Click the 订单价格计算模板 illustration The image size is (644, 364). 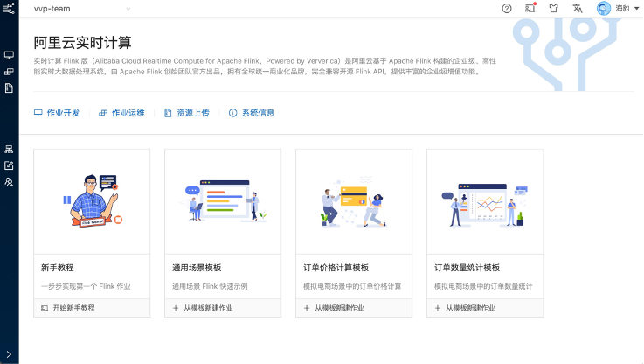tap(354, 201)
